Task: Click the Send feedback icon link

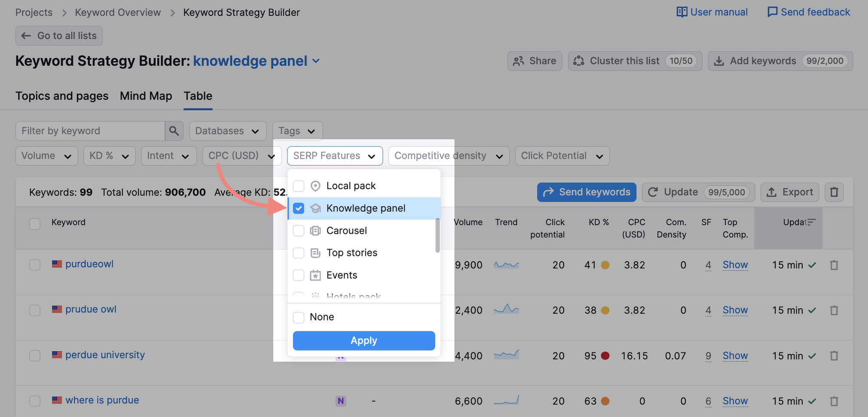Action: (772, 12)
